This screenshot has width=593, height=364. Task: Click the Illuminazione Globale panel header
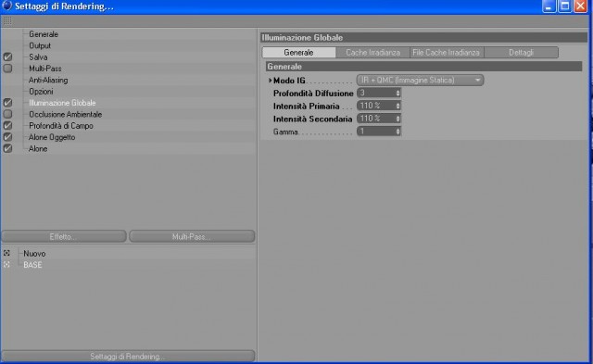[x=423, y=37]
